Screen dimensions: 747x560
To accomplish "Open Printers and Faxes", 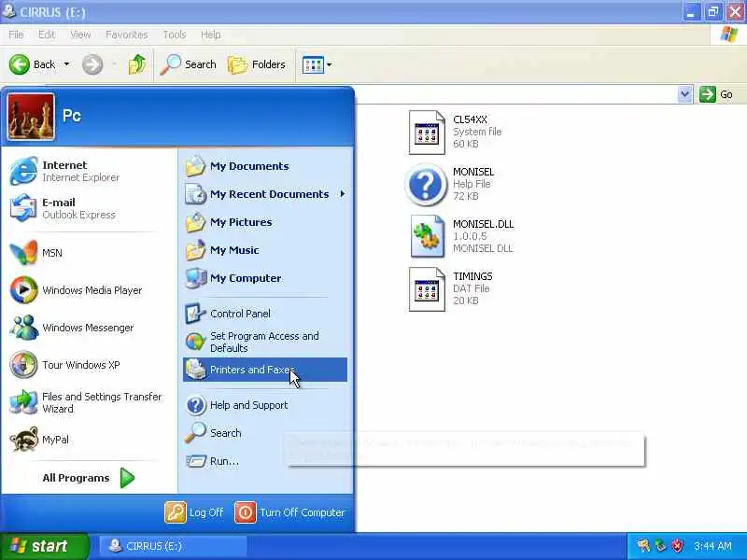I will tap(265, 370).
